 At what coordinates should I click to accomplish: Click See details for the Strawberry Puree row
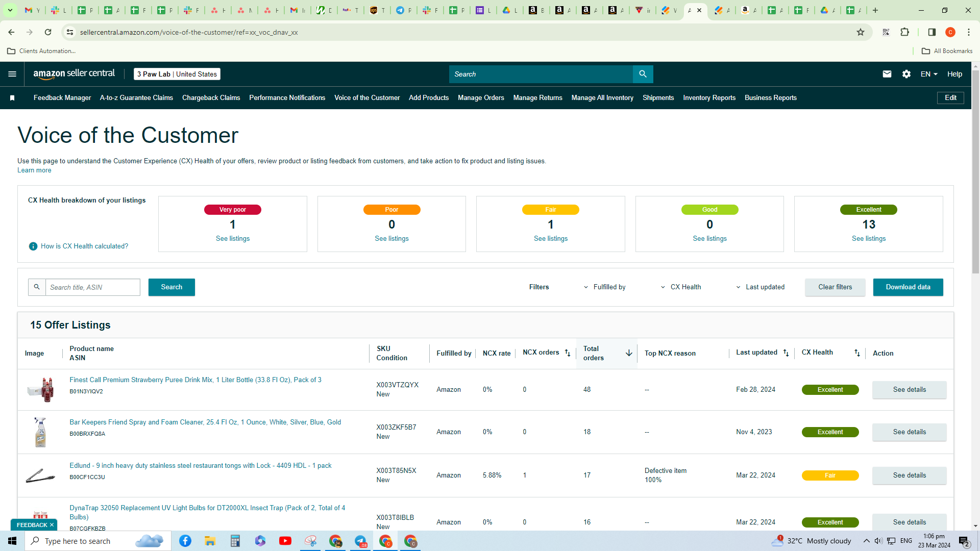[910, 390]
